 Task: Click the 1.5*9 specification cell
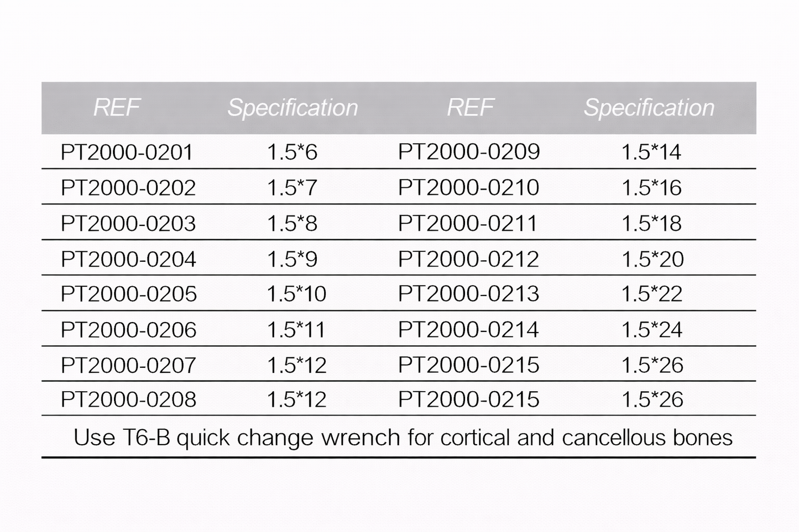coord(292,259)
